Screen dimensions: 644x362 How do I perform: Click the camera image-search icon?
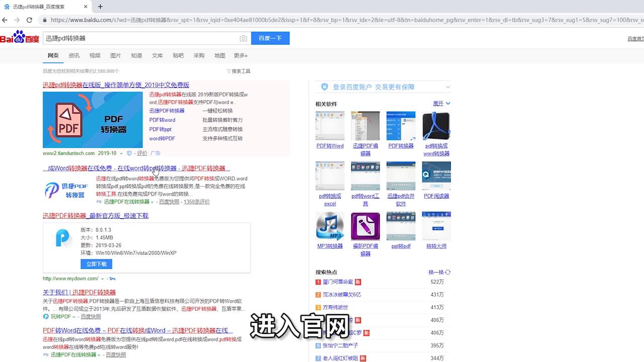(243, 38)
